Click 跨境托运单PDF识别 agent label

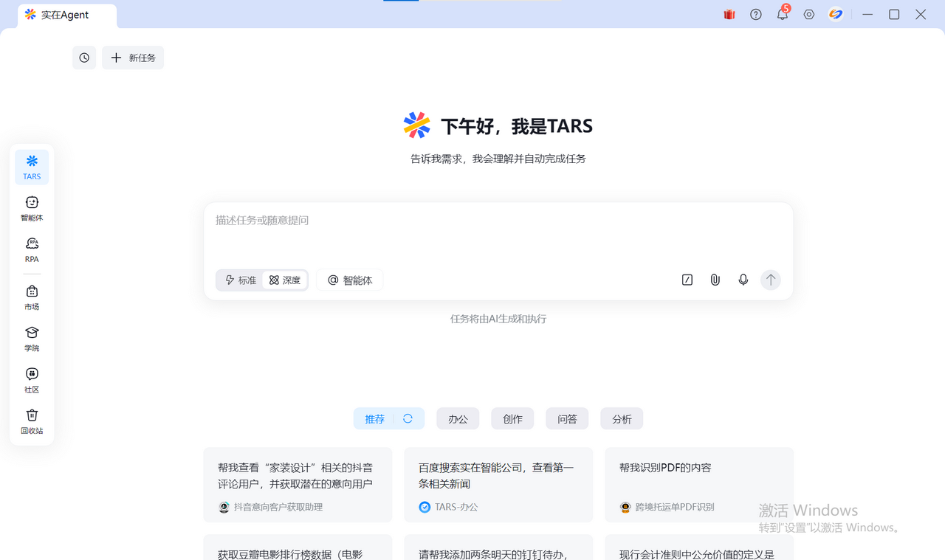point(667,507)
